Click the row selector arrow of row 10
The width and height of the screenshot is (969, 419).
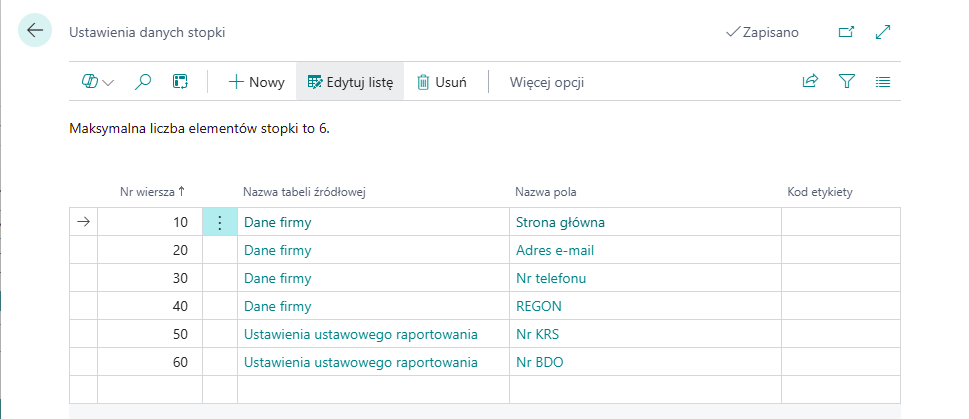tap(83, 222)
